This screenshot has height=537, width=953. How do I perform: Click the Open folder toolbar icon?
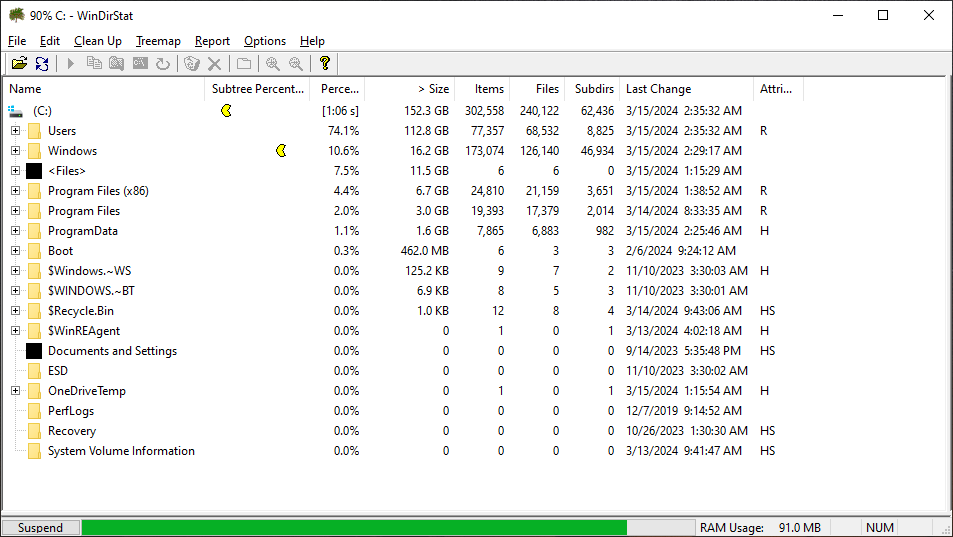coord(19,63)
